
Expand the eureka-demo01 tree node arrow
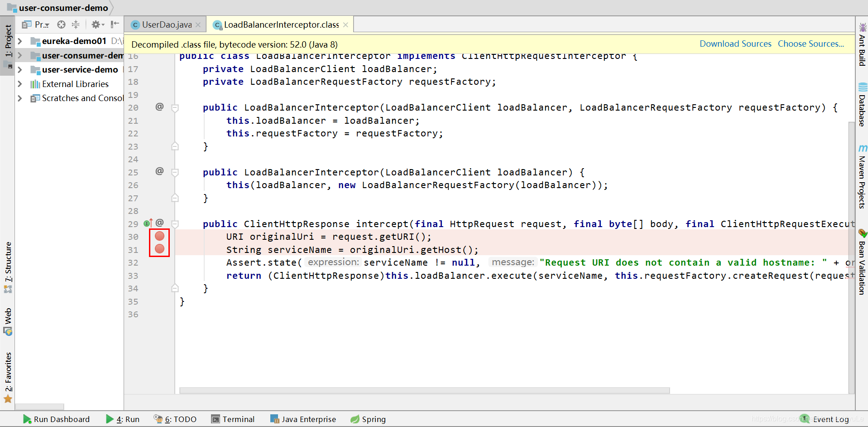tap(20, 41)
